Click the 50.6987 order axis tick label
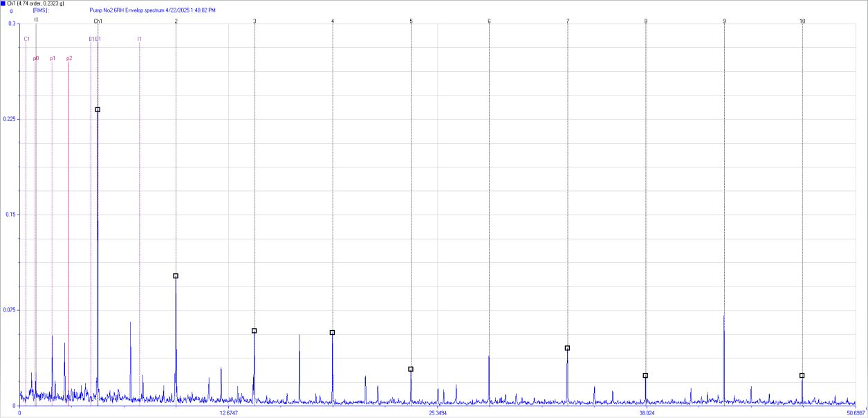Viewport: 868px width, 418px height. [x=856, y=413]
